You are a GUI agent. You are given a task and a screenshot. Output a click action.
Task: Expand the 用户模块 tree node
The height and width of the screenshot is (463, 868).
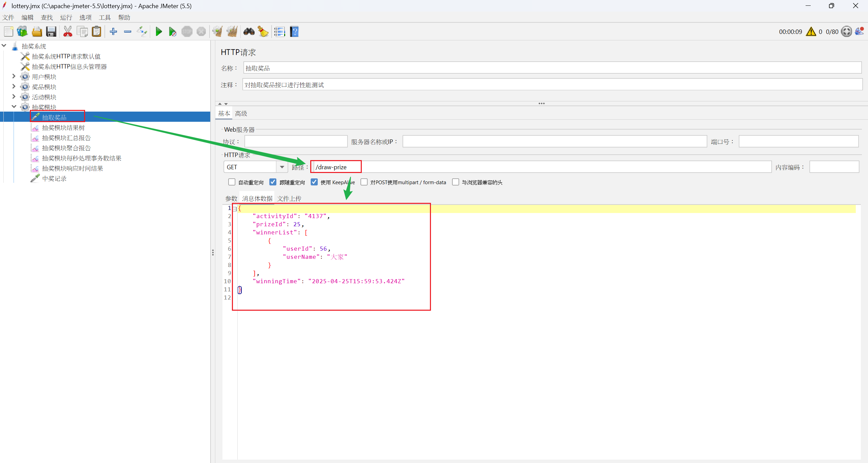14,76
